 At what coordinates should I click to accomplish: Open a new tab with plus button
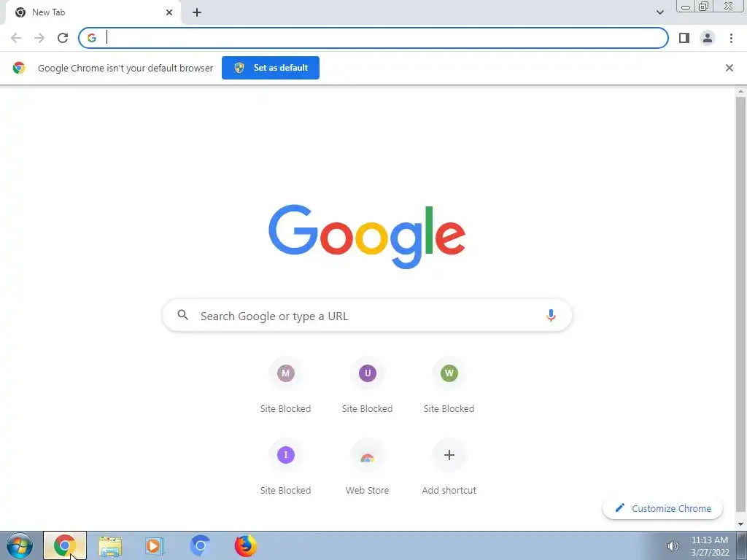click(197, 13)
